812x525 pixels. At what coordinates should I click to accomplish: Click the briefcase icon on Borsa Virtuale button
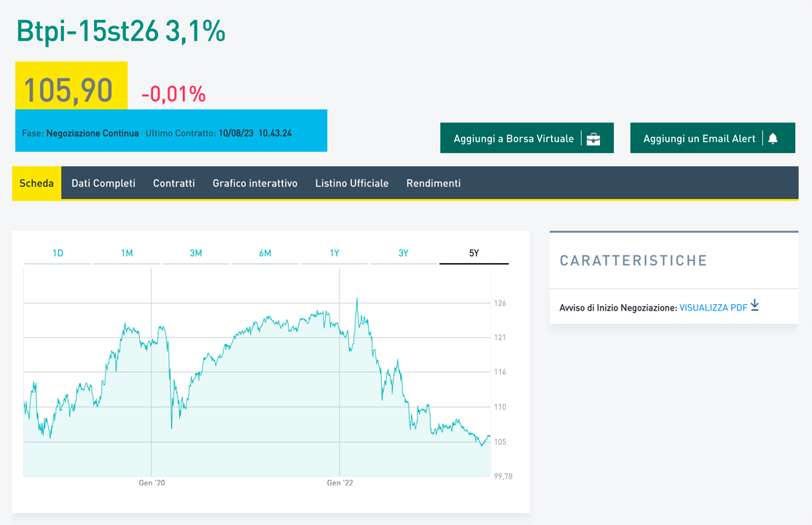tap(593, 139)
